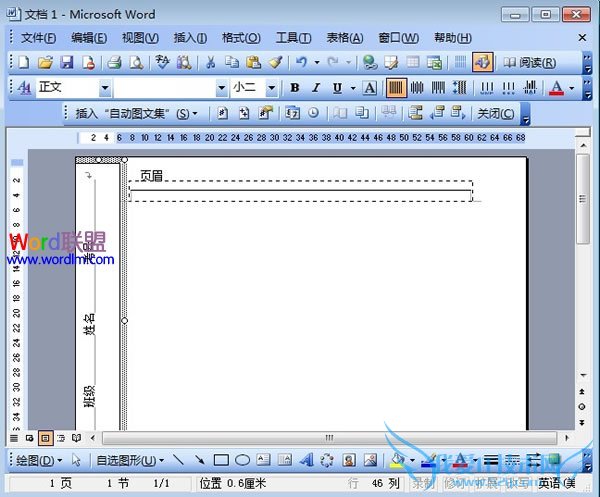Viewport: 600px width, 497px height.
Task: Toggle the highlighted justify alignment button
Action: pyautogui.click(x=396, y=88)
